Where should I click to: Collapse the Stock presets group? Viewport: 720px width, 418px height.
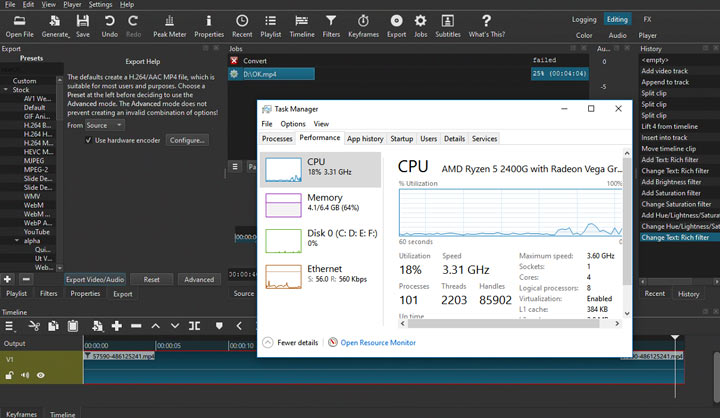(6, 90)
